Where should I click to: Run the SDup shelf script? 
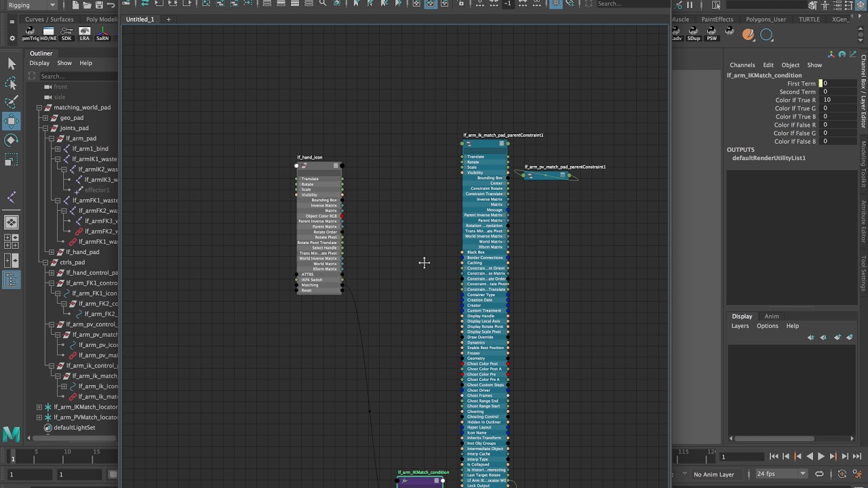(693, 34)
